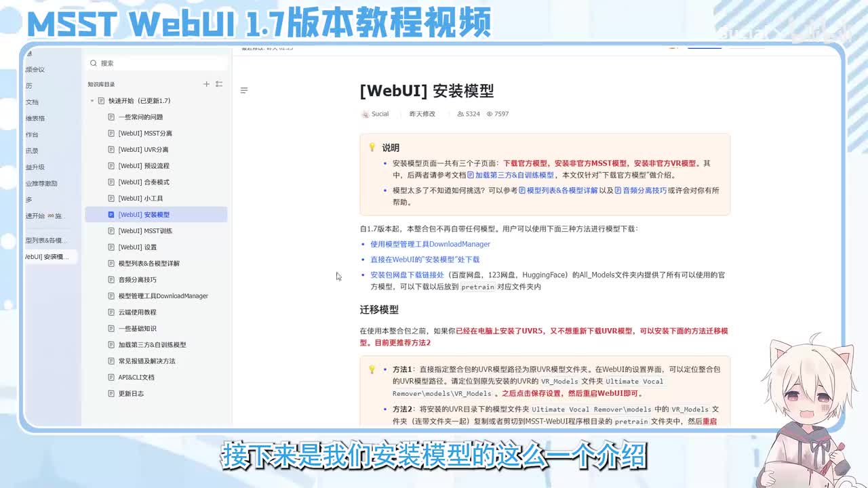Add a new document with the plus icon
Screen dimensions: 868x488
207,84
